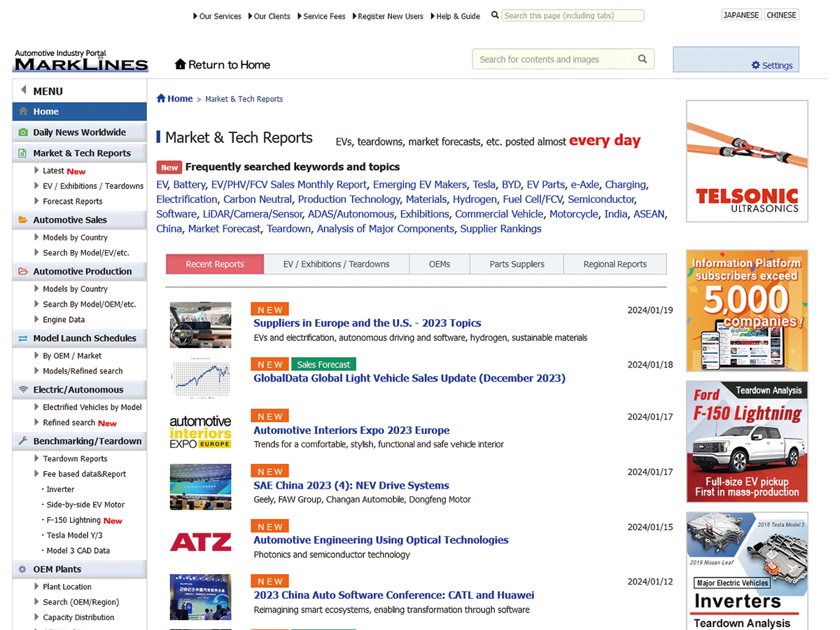The height and width of the screenshot is (630, 840).
Task: Switch site language to CHINESE
Action: (781, 15)
